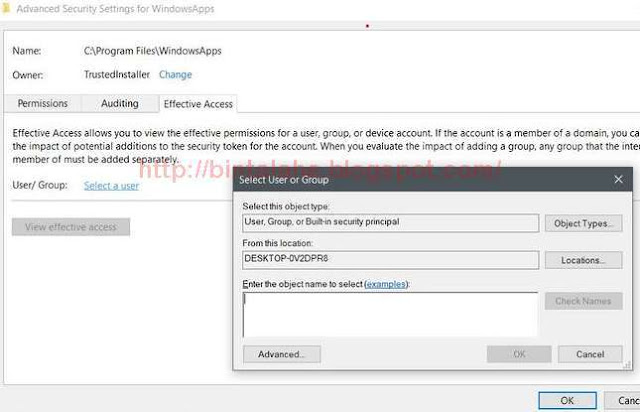The height and width of the screenshot is (412, 640).
Task: Open the Object Types dialog
Action: tap(583, 223)
